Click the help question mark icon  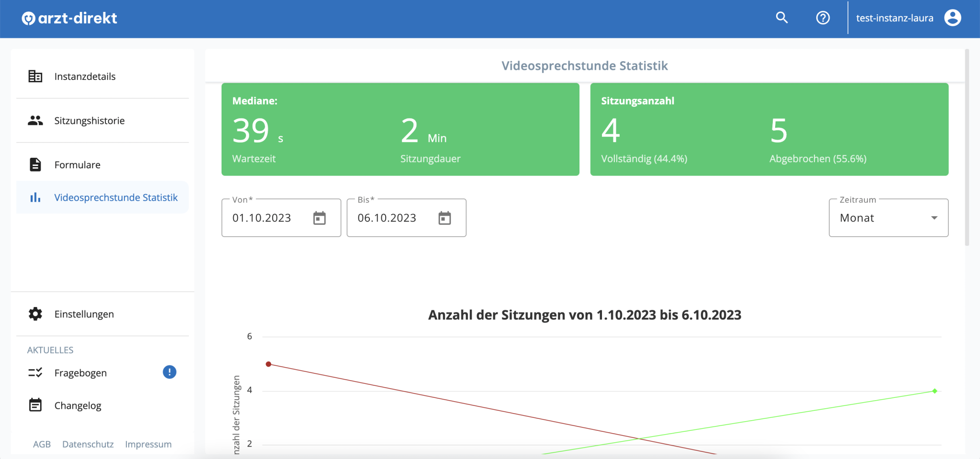(x=823, y=18)
